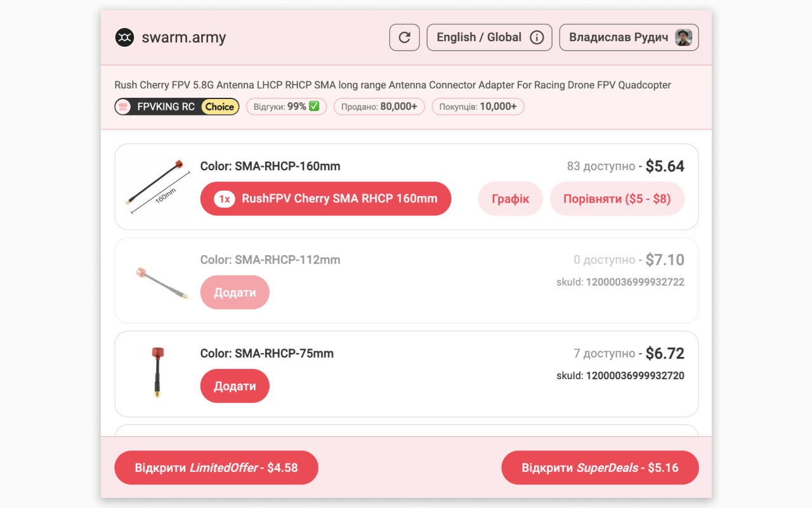Open the info icon beside English / Global
The width and height of the screenshot is (812, 508).
click(537, 37)
